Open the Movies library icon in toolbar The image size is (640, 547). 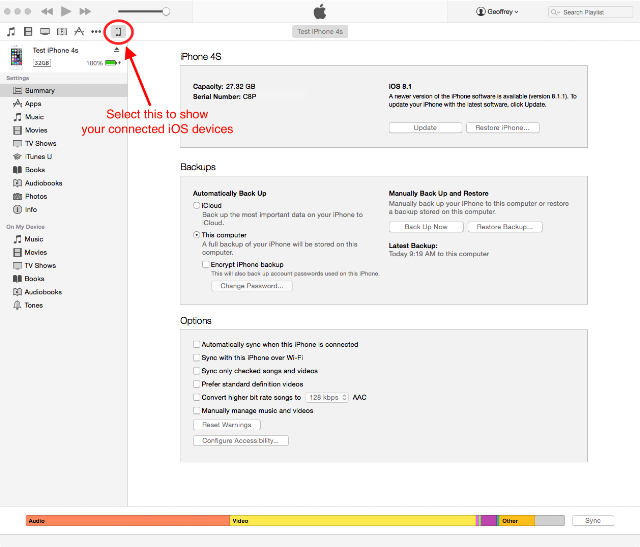28,31
